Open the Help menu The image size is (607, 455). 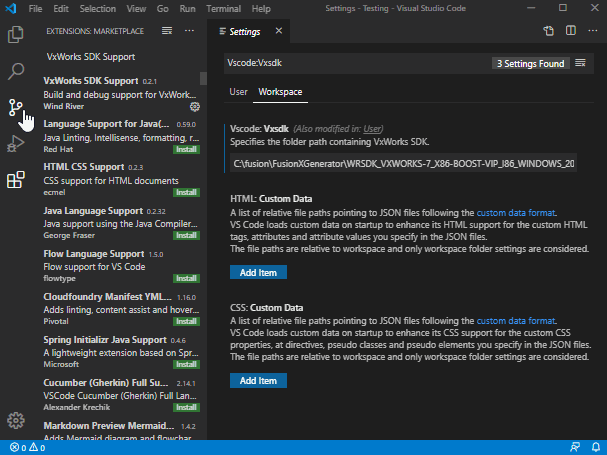pos(261,9)
